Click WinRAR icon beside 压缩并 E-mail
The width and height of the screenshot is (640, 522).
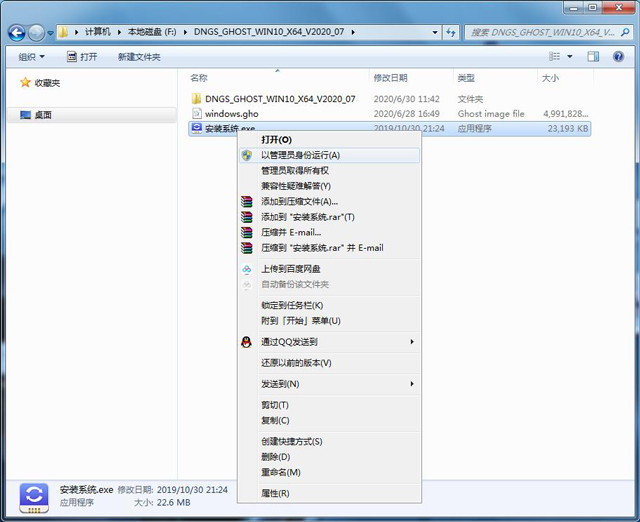pyautogui.click(x=247, y=232)
